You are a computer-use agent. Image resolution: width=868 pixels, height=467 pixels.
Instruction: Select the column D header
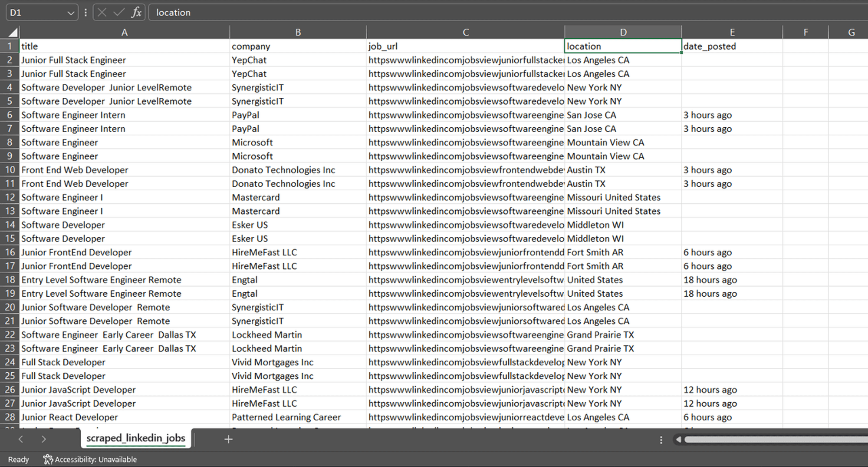coord(622,32)
